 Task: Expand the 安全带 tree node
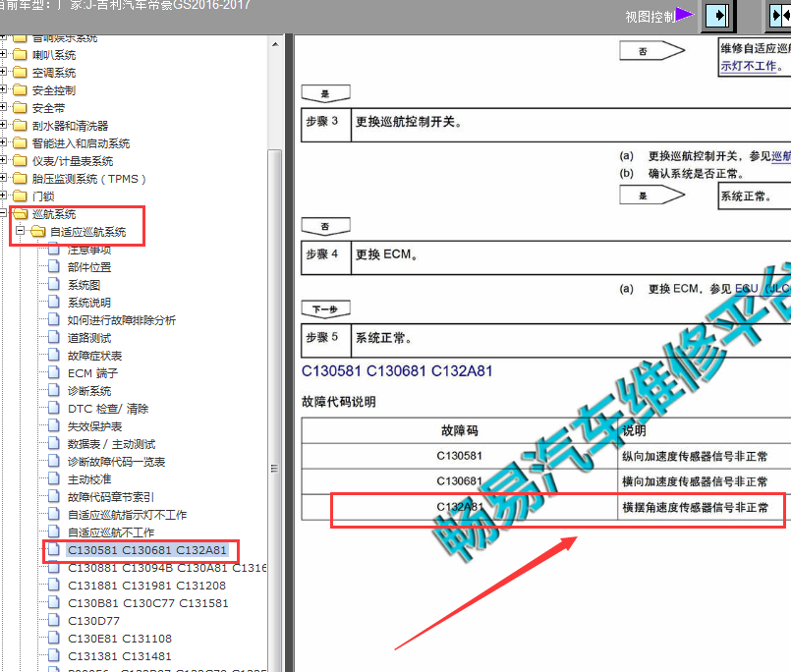click(3, 107)
